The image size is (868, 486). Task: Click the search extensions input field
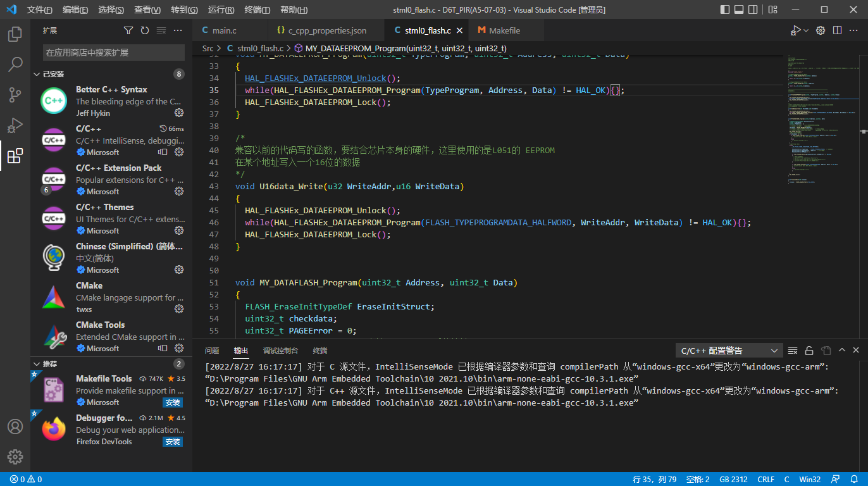click(114, 53)
